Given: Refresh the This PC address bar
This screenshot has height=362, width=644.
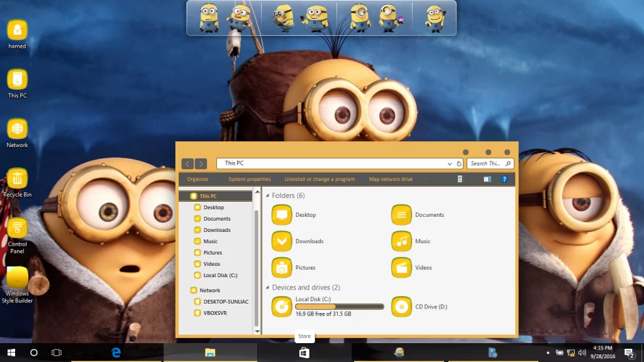Looking at the screenshot, I should (459, 163).
